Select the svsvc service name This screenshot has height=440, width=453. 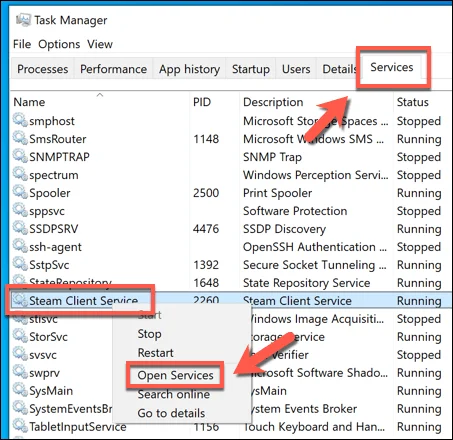pos(43,355)
